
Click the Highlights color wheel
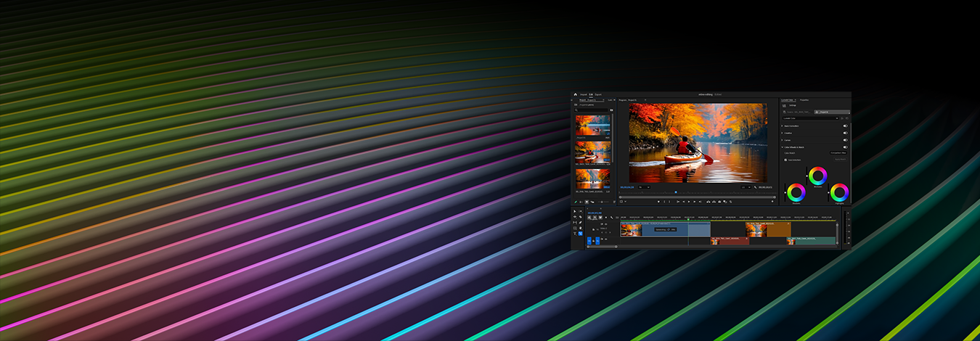click(x=839, y=192)
